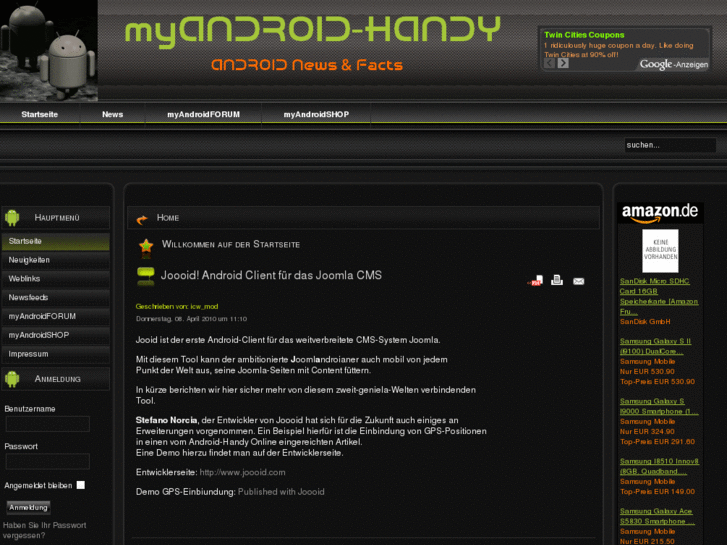Viewport: 727px width, 545px height.
Task: Open myAndroidFORUM in the top navigation bar
Action: (x=204, y=114)
